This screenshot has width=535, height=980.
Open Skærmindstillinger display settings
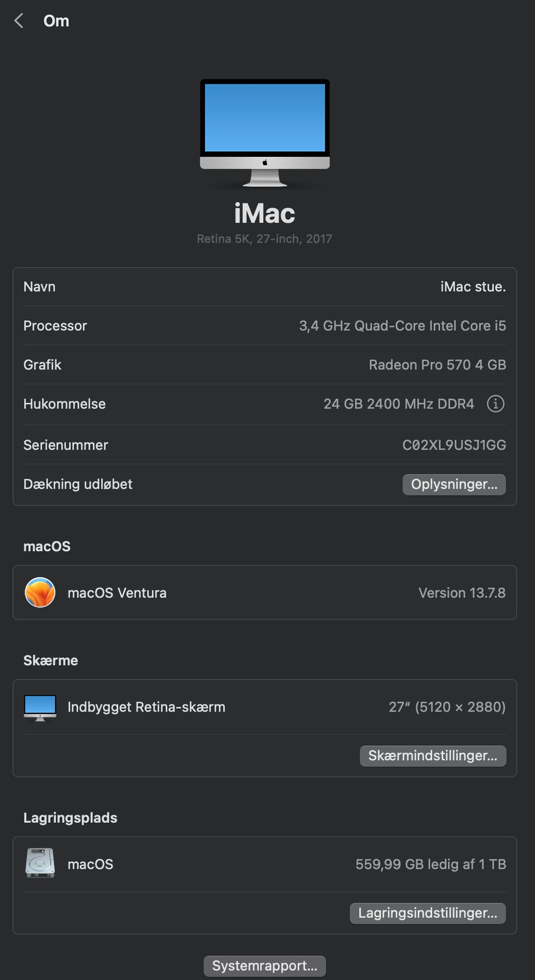click(x=432, y=756)
